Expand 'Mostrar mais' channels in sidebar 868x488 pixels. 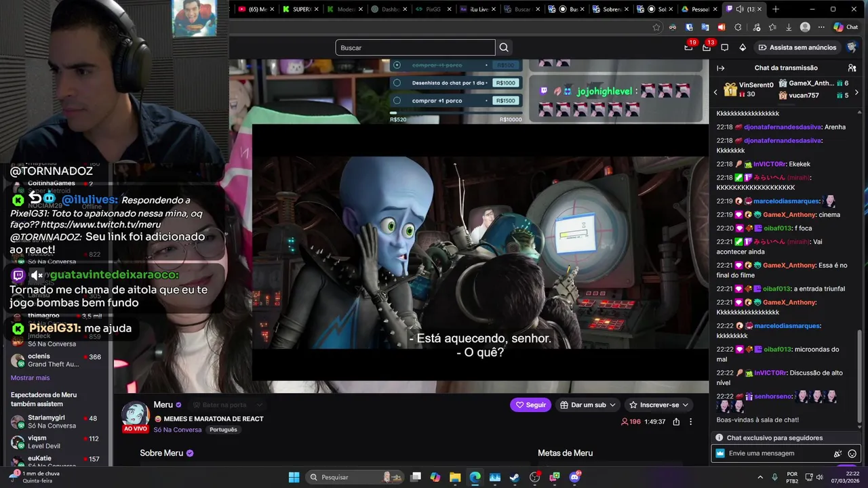click(x=30, y=378)
